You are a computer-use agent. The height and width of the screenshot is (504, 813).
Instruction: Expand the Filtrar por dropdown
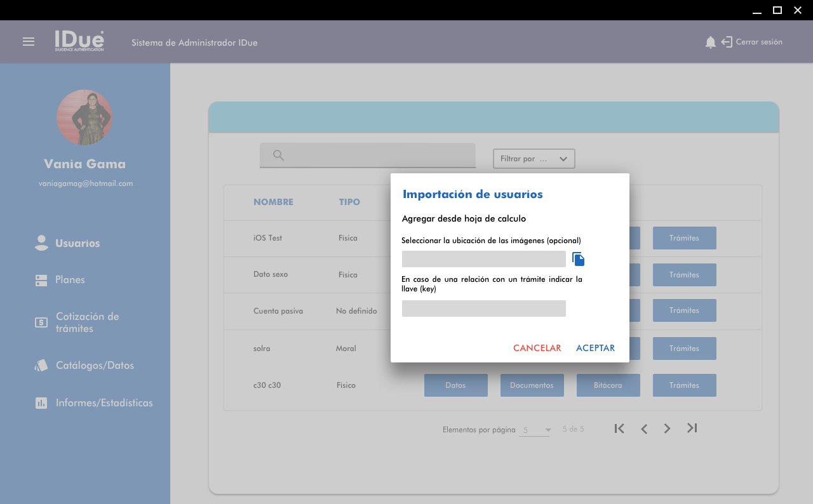pos(534,159)
